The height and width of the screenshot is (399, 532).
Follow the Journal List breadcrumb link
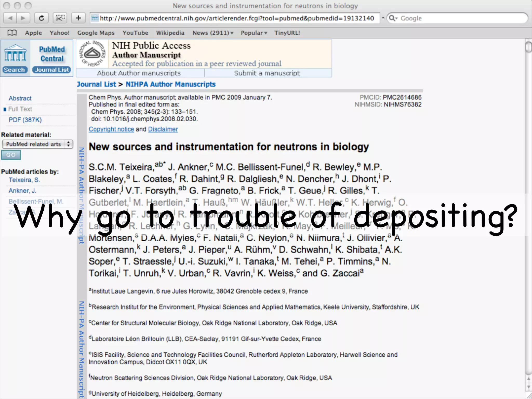pos(96,84)
